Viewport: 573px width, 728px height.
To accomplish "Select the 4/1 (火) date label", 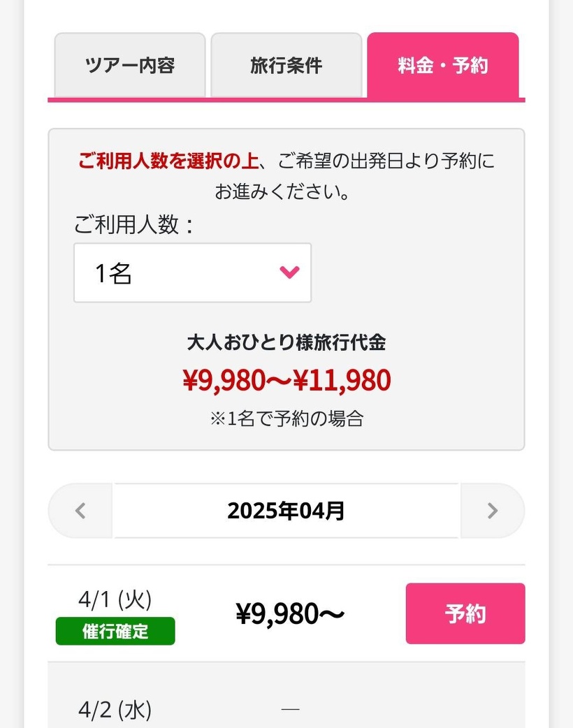I will click(x=115, y=599).
